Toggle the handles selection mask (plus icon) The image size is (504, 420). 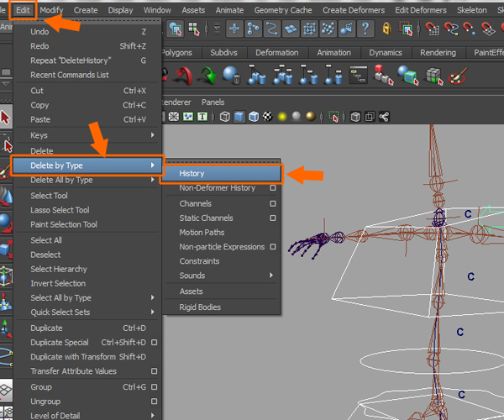tap(234, 29)
